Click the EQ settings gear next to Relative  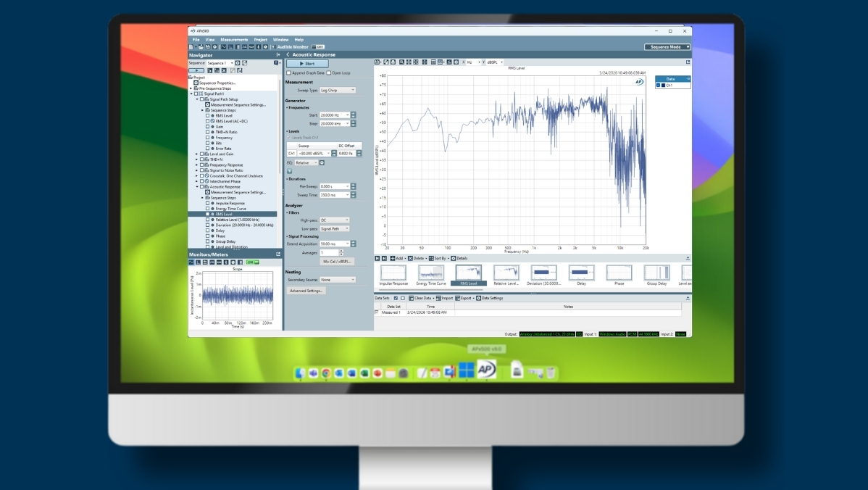322,163
